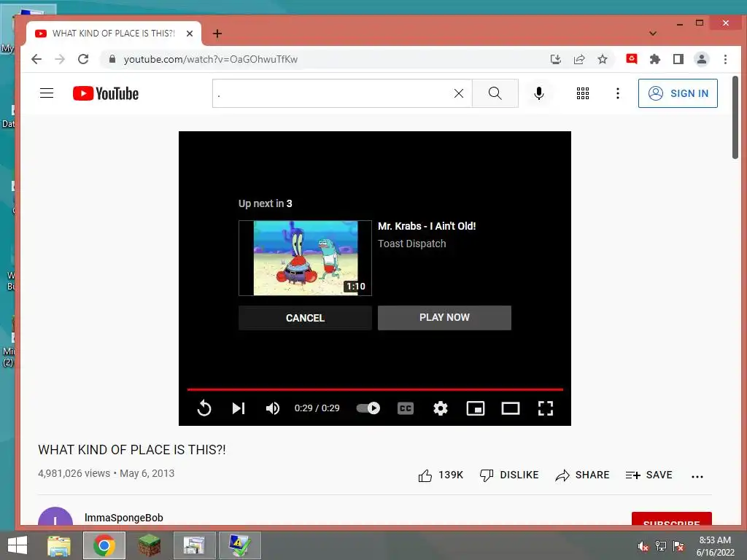
Task: Open the more actions ellipsis menu
Action: pyautogui.click(x=697, y=476)
